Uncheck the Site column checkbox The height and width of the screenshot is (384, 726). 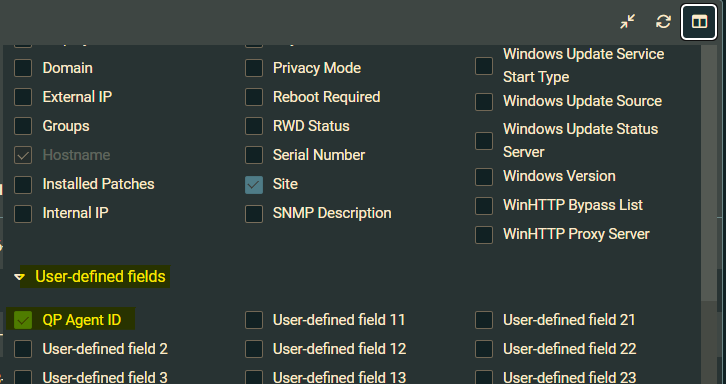click(254, 184)
